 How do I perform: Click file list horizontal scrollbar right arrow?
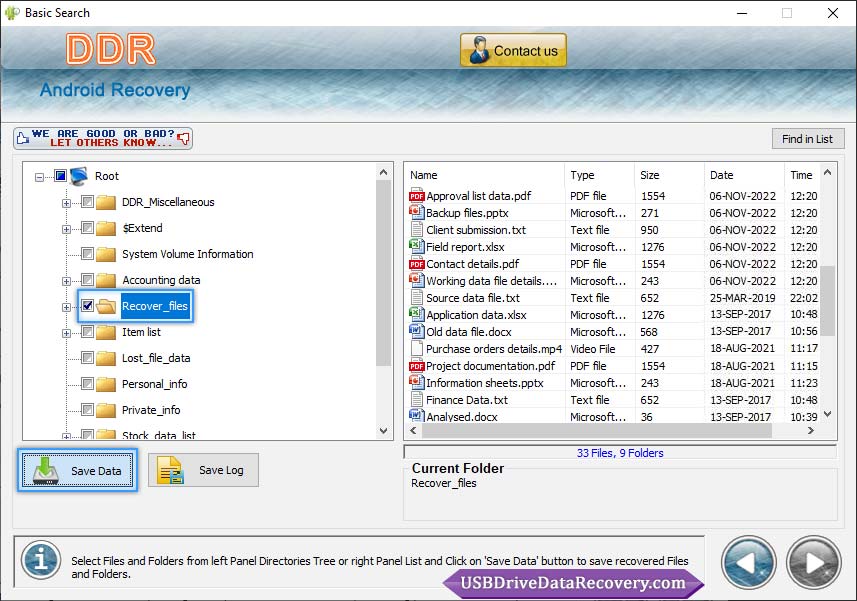click(811, 431)
